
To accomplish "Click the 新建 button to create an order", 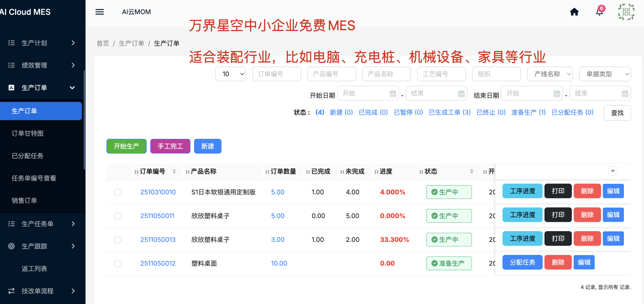I will tap(207, 146).
